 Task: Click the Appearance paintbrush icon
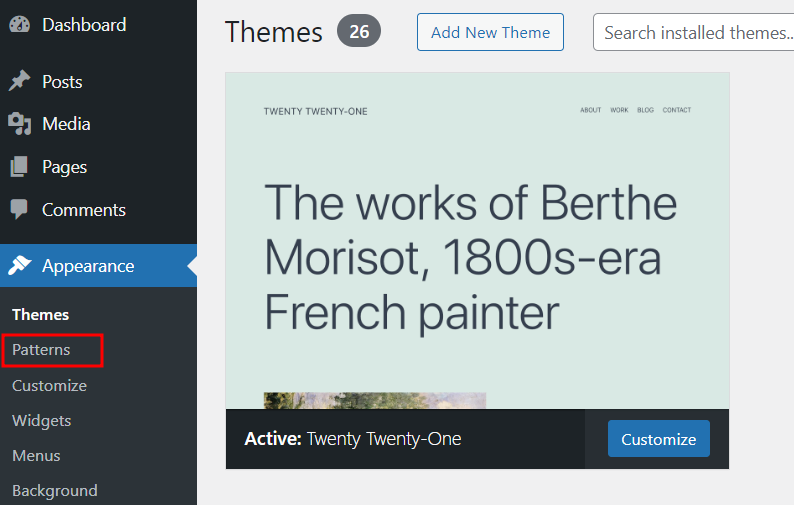coord(19,266)
